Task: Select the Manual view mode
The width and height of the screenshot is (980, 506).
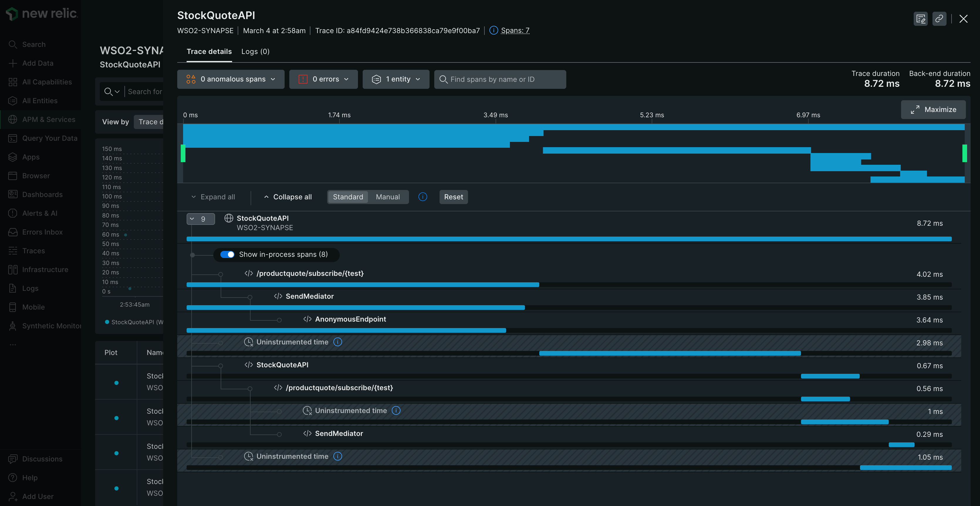Action: [388, 197]
